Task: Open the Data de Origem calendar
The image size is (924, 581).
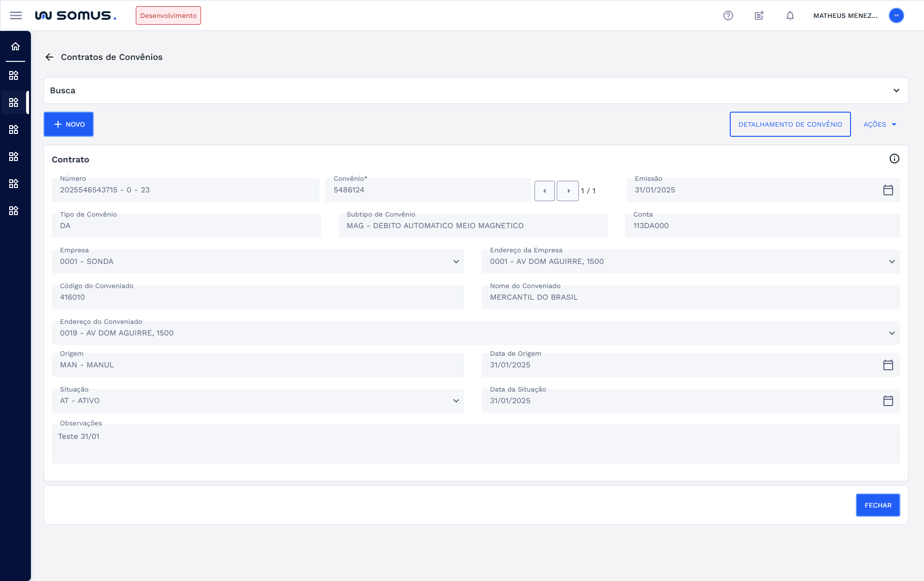Action: (x=888, y=365)
